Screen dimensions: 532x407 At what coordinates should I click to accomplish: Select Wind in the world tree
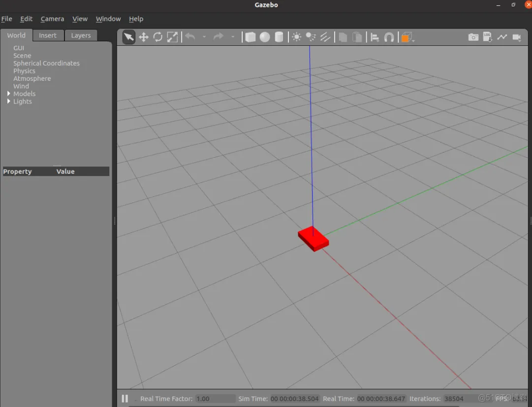[21, 86]
